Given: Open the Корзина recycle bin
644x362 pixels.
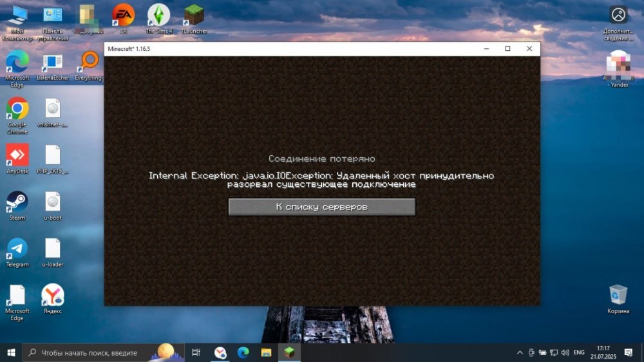Looking at the screenshot, I should [618, 299].
